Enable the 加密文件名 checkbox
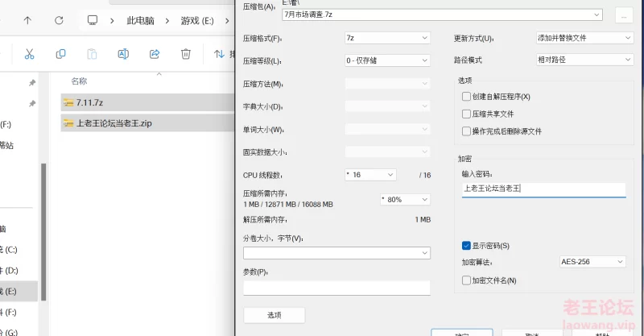This screenshot has height=336, width=644. pos(466,280)
